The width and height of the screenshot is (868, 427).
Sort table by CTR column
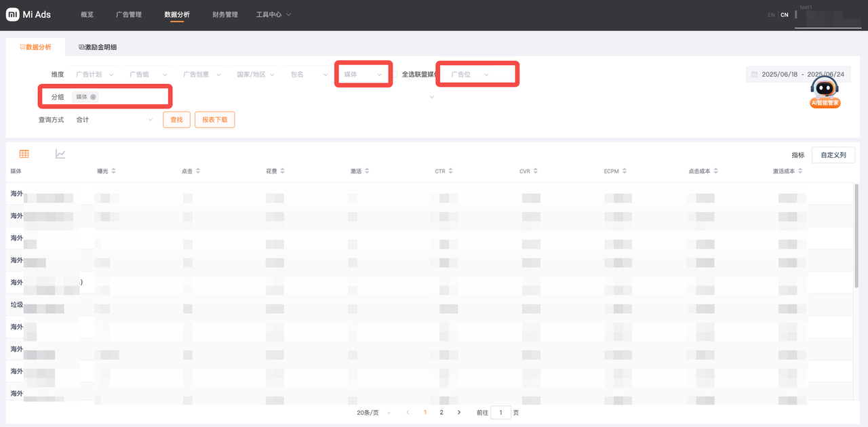[450, 171]
